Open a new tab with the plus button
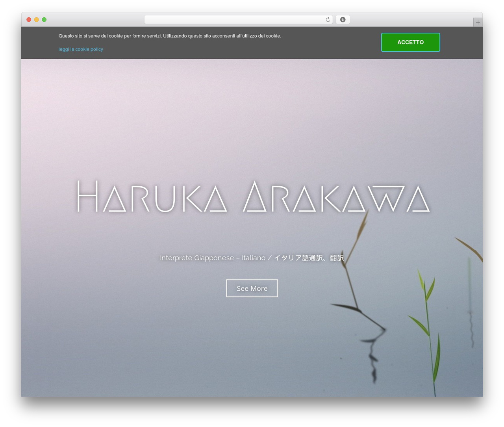504x427 pixels. click(478, 22)
